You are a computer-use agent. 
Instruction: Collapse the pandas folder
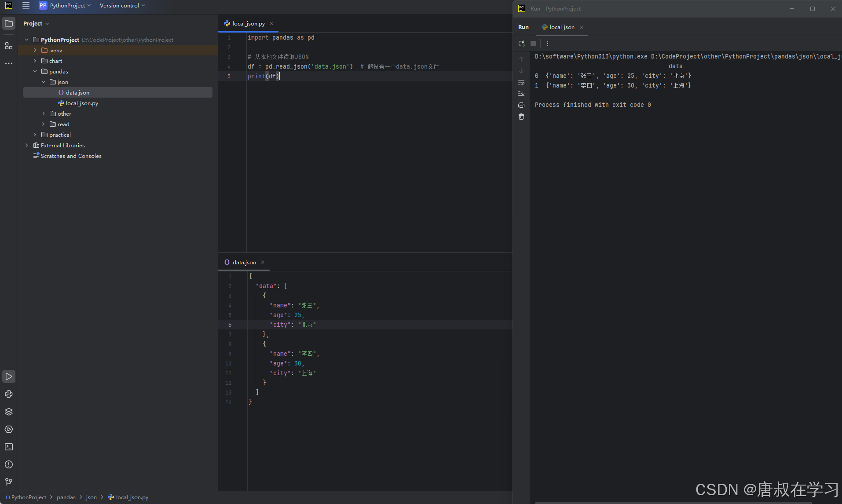pos(35,71)
